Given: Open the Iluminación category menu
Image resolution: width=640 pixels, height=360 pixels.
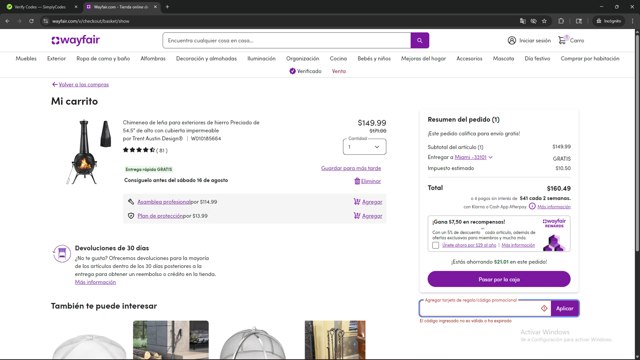Looking at the screenshot, I should [x=261, y=58].
